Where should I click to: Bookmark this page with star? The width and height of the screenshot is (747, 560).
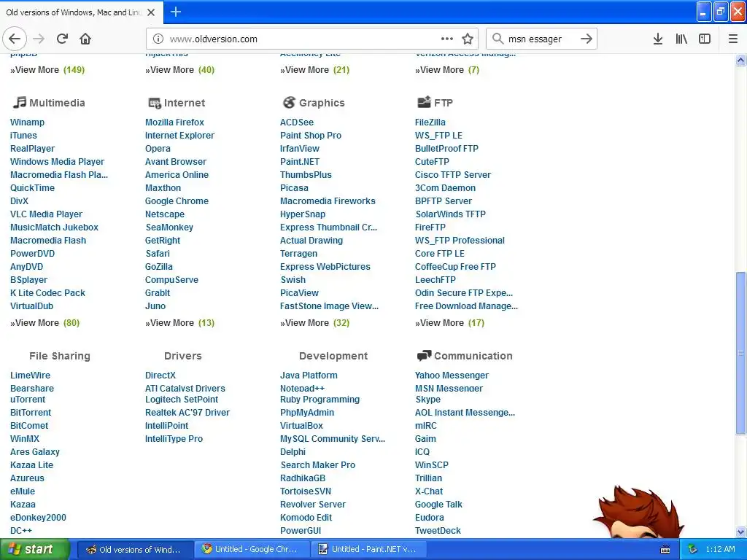(468, 39)
